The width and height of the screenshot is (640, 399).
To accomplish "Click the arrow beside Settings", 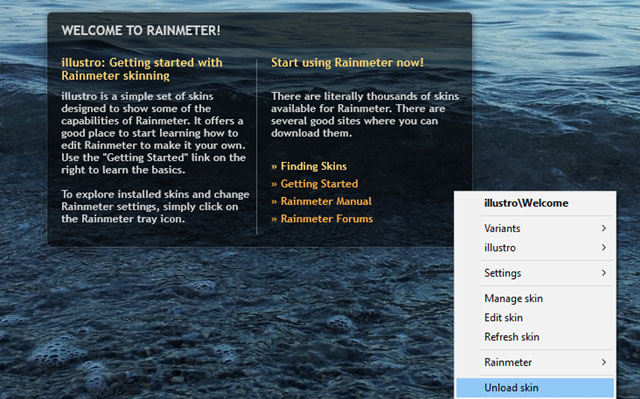I will click(604, 273).
